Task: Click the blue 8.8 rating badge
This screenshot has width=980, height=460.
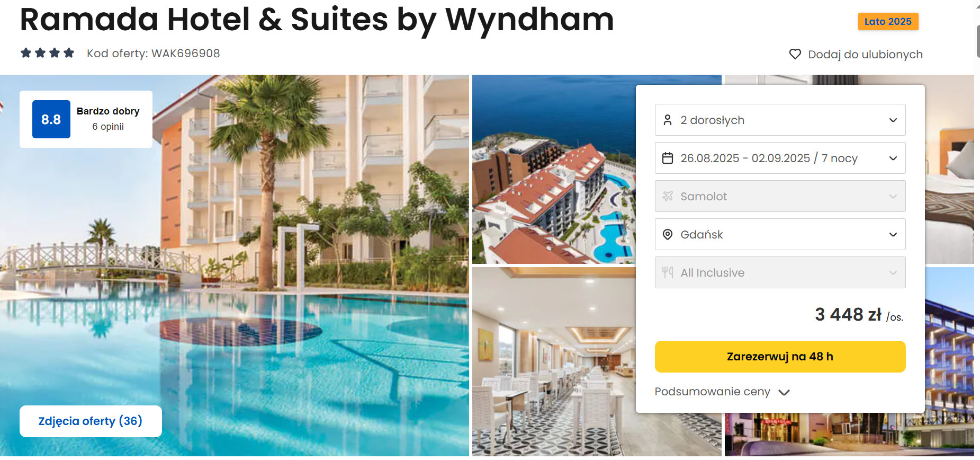Action: click(x=51, y=119)
